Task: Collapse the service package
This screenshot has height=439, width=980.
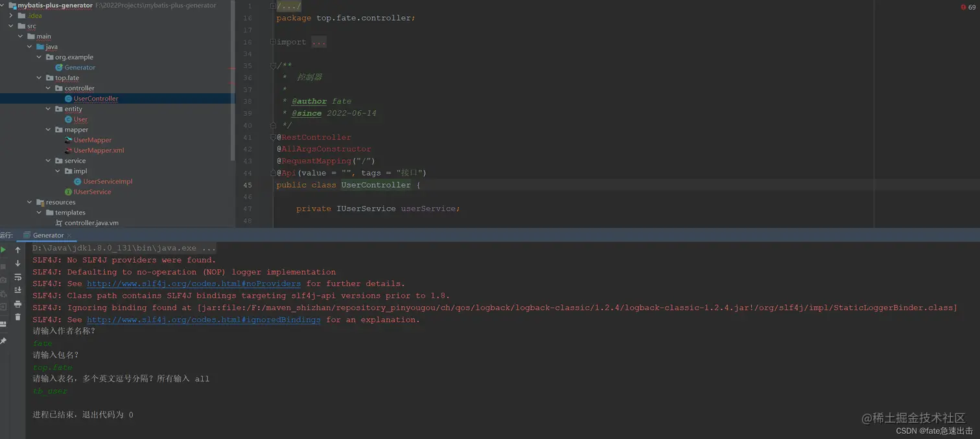Action: pos(49,161)
